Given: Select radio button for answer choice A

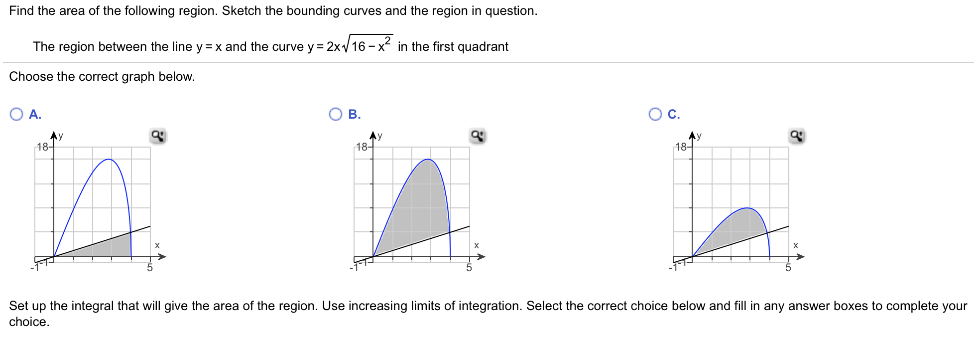Looking at the screenshot, I should pos(16,114).
